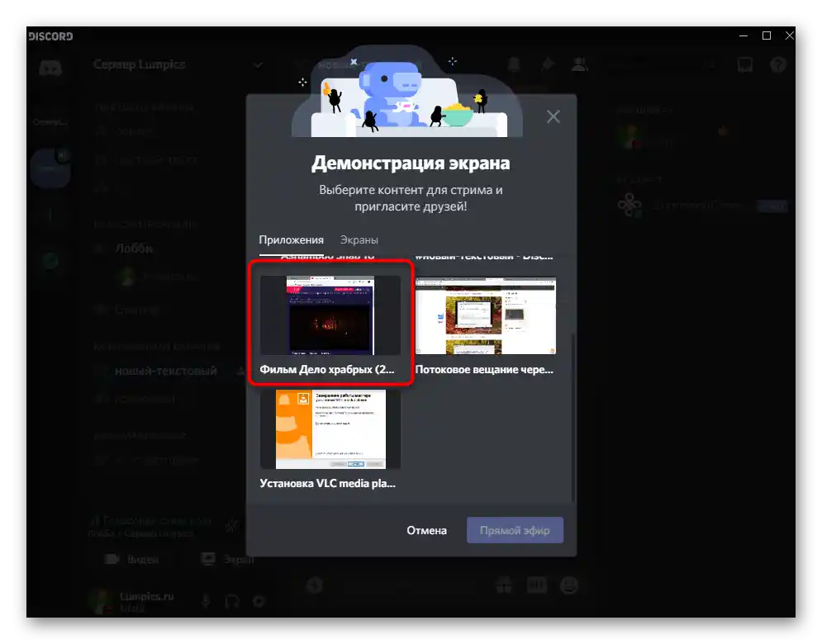822x644 pixels.
Task: Open the inbox icon in header
Action: pos(745,64)
